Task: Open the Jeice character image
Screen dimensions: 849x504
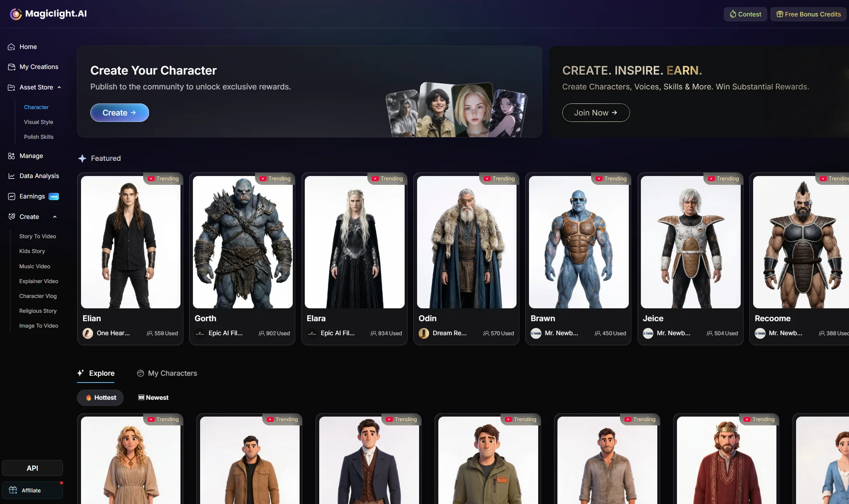Action: coord(691,242)
